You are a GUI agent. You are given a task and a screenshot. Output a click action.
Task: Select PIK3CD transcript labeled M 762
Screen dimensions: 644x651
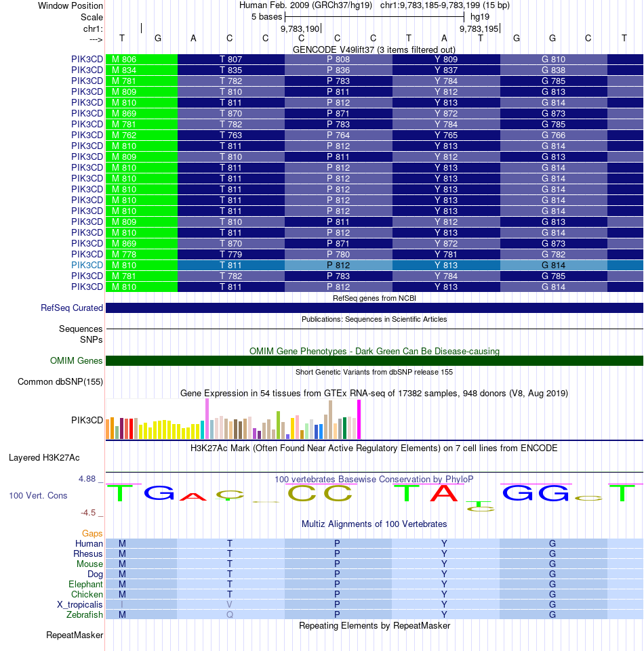pyautogui.click(x=87, y=135)
